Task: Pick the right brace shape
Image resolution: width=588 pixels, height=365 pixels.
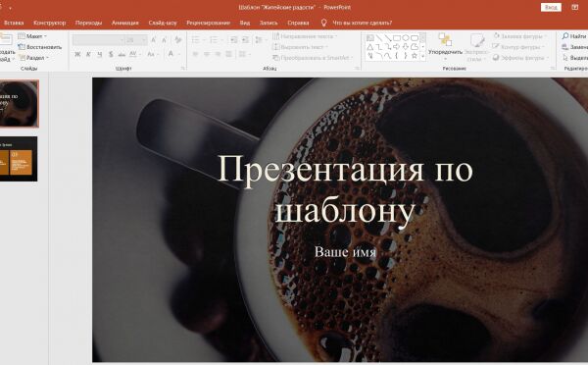Action: point(406,56)
